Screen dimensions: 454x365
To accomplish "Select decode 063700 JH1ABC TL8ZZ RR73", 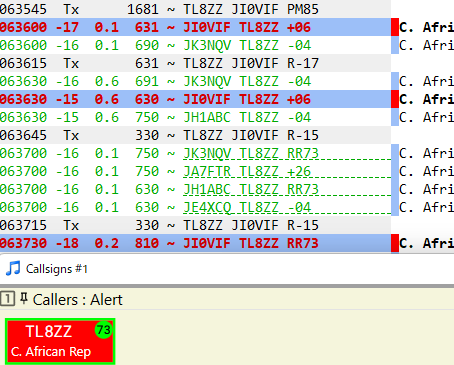I will pos(195,189).
